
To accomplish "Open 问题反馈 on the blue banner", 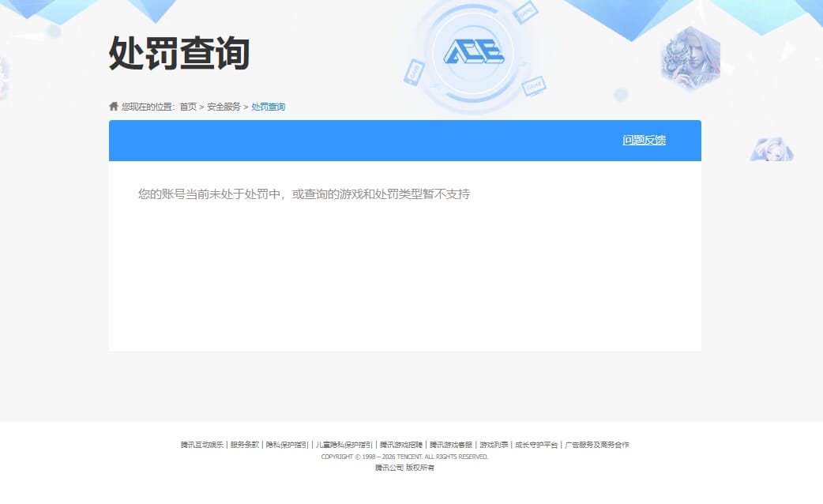I will tap(644, 139).
